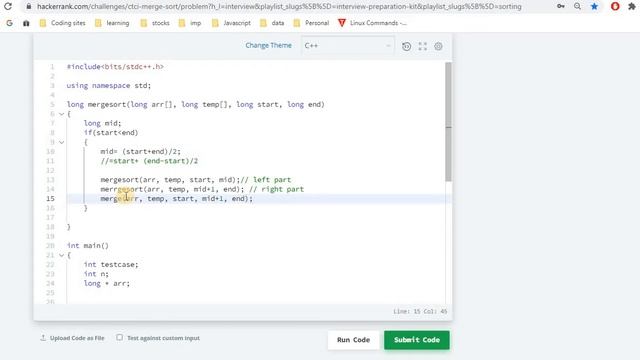This screenshot has height=360, width=640.
Task: Collapse the main function fold at line 21
Action: pyautogui.click(x=62, y=255)
